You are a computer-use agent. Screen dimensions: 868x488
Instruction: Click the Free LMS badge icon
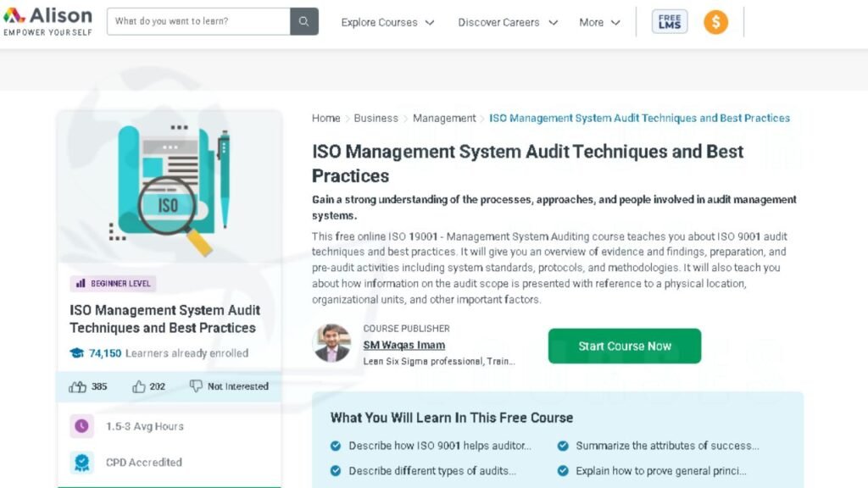click(x=670, y=21)
